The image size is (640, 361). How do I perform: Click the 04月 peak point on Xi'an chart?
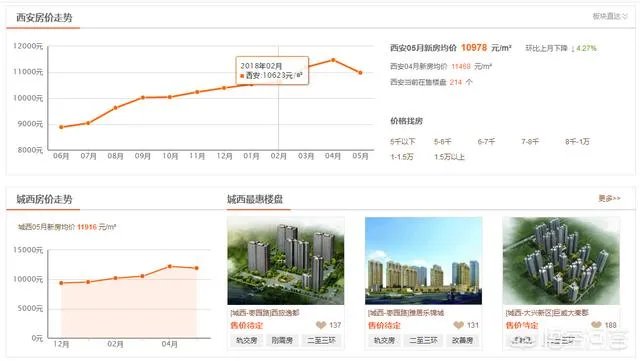(x=333, y=60)
